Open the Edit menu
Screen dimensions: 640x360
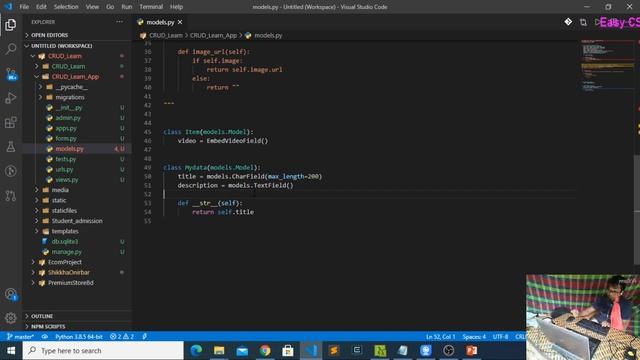tap(41, 7)
